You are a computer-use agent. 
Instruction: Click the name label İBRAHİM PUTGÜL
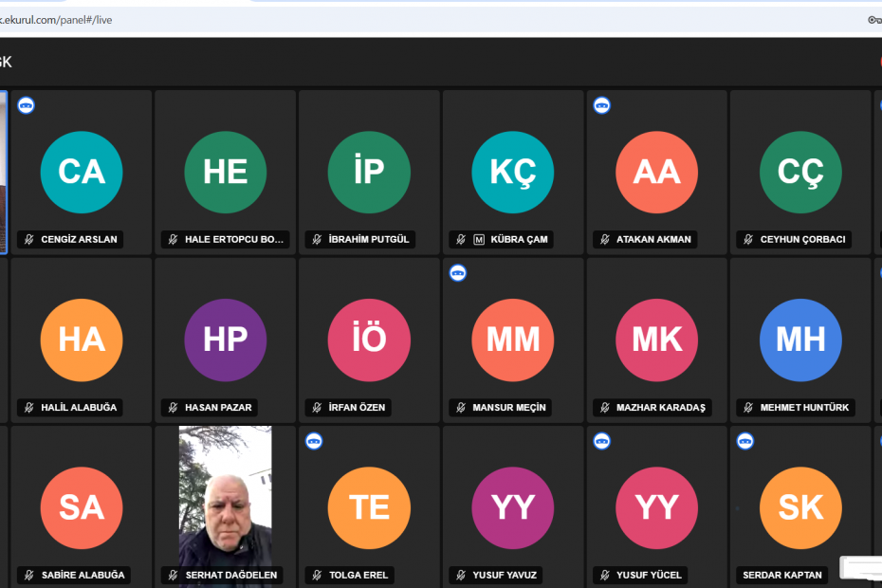(369, 240)
